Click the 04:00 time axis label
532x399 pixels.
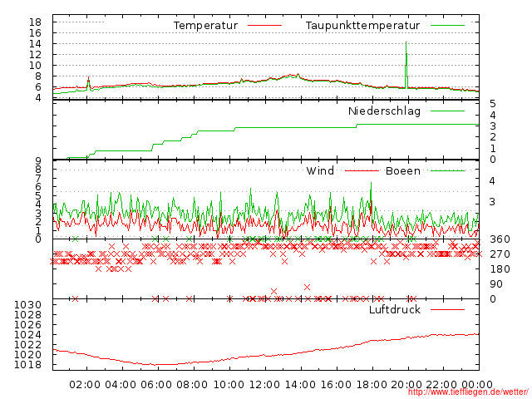(121, 385)
